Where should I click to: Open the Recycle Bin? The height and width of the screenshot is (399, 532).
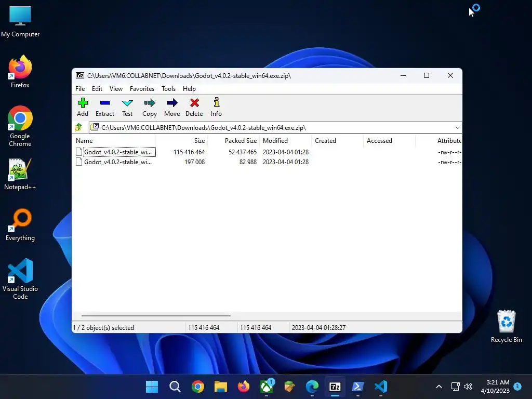(x=506, y=326)
